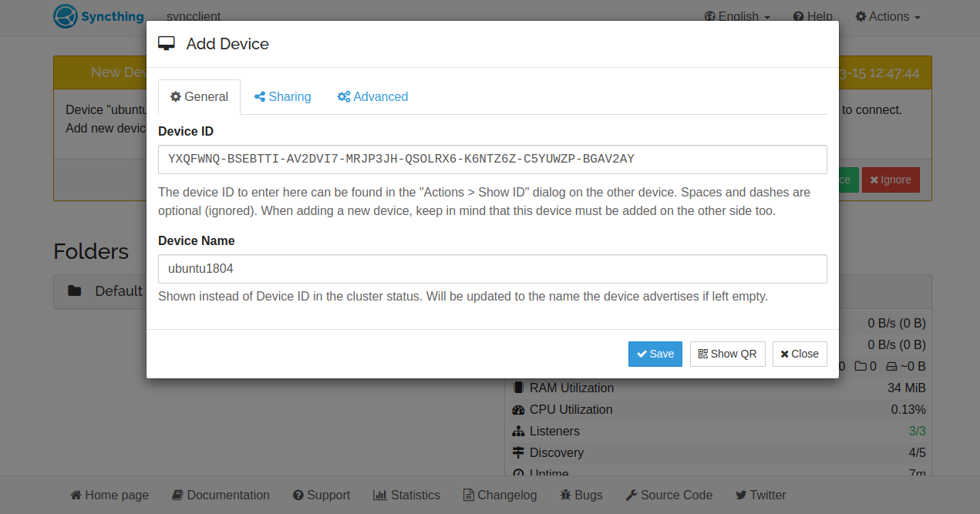The height and width of the screenshot is (514, 980).
Task: Open the Source Code footer link
Action: [668, 496]
